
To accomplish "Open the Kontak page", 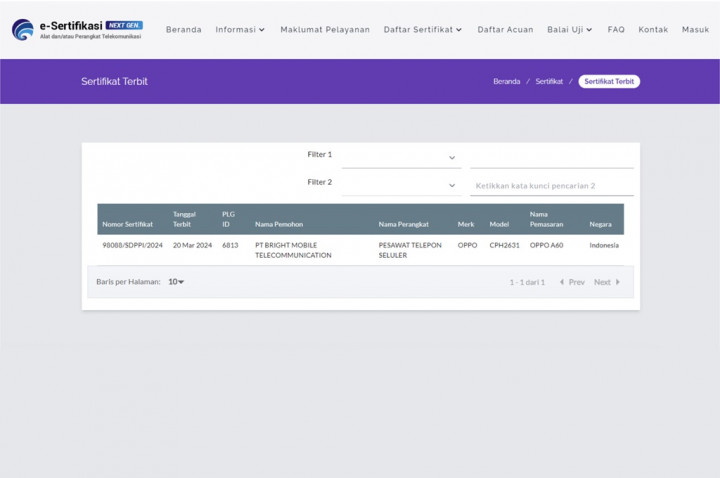I will pos(653,30).
